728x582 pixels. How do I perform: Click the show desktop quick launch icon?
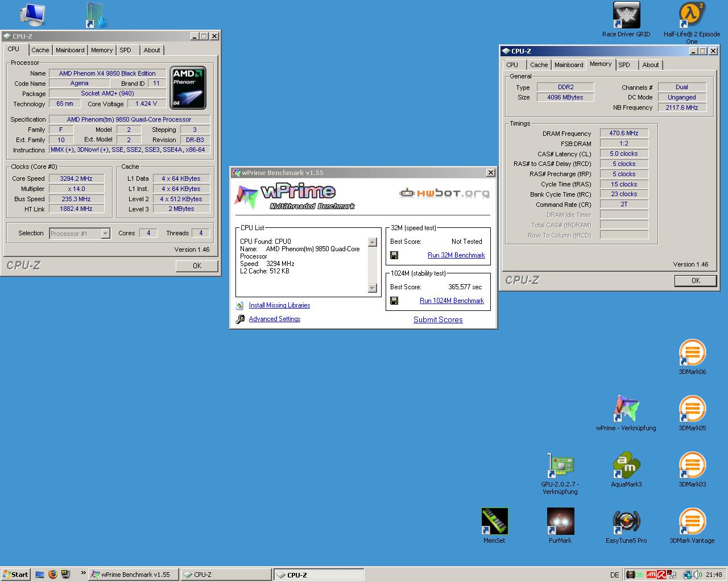pyautogui.click(x=40, y=574)
